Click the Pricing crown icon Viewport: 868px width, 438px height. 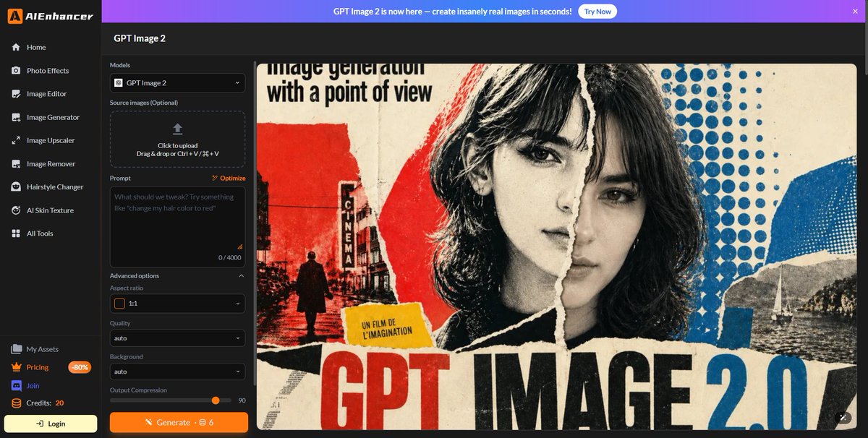(x=16, y=367)
